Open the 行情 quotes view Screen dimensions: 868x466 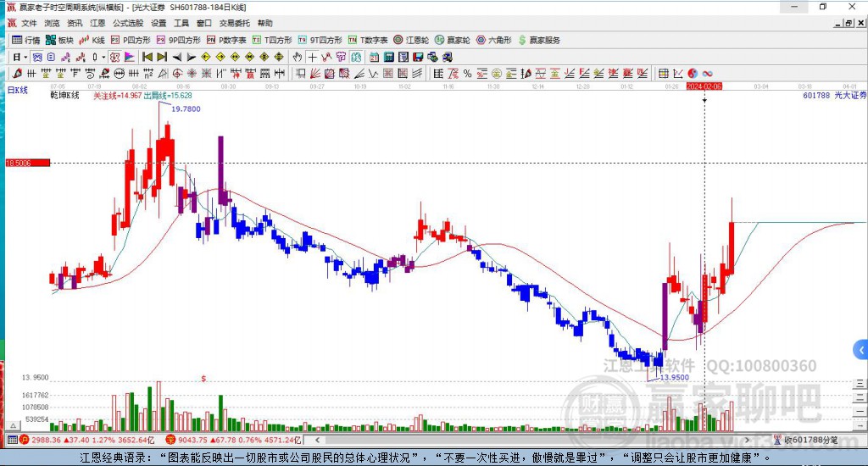coord(26,40)
